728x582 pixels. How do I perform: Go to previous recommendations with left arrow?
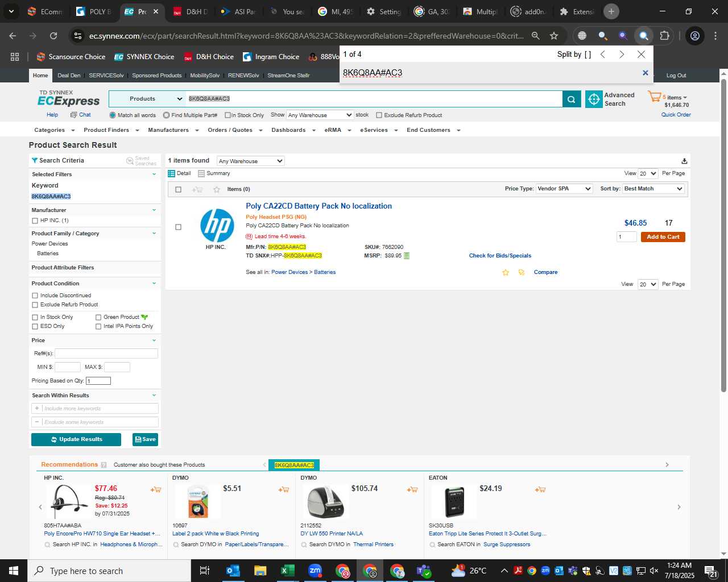click(40, 507)
